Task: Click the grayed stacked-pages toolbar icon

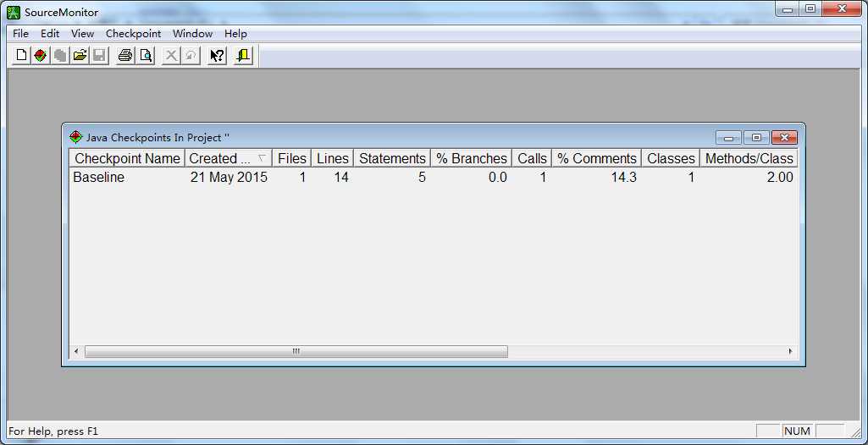Action: [60, 55]
